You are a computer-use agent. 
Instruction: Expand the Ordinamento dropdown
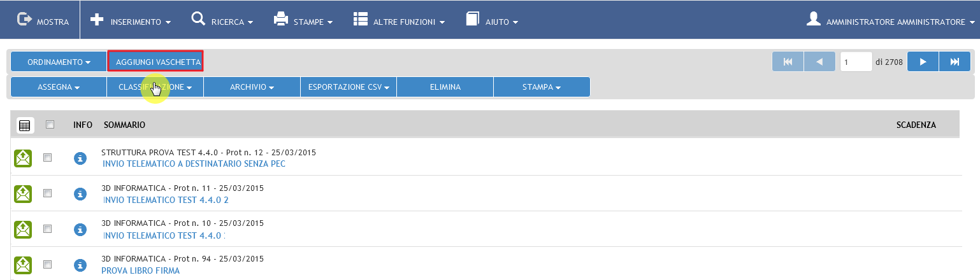click(x=59, y=62)
